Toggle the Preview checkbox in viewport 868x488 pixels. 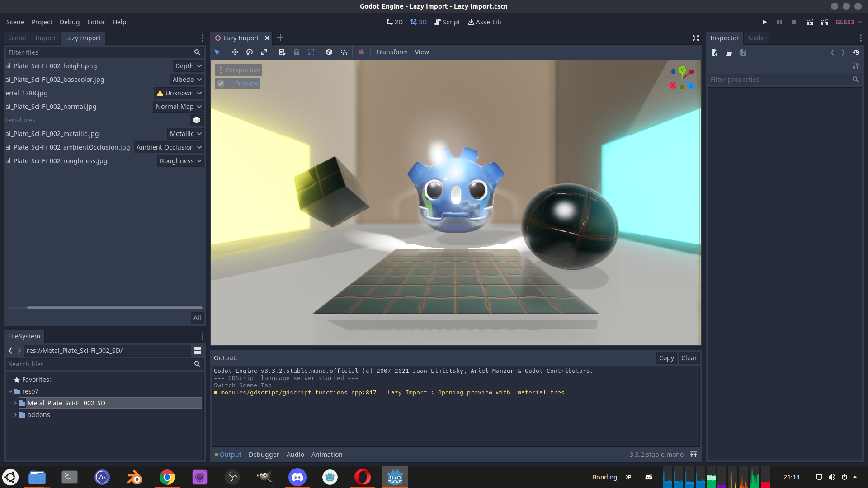[x=221, y=84]
